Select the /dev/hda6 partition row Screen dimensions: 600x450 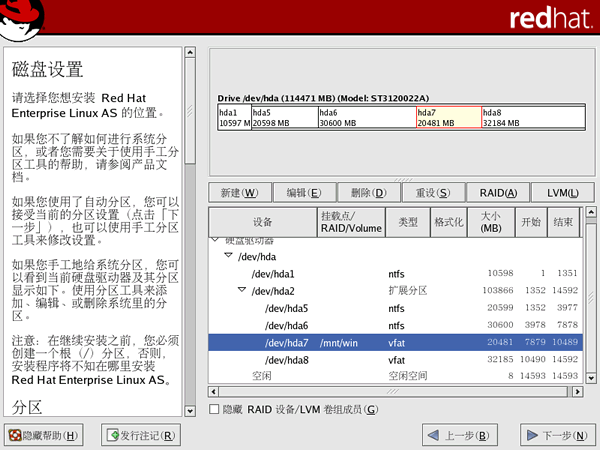pyautogui.click(x=396, y=325)
